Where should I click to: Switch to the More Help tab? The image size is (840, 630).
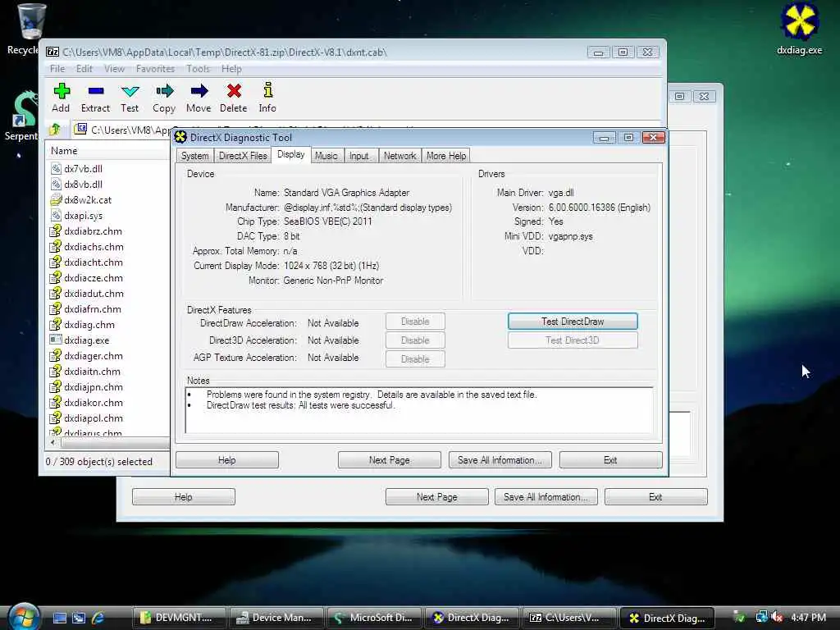pyautogui.click(x=446, y=156)
